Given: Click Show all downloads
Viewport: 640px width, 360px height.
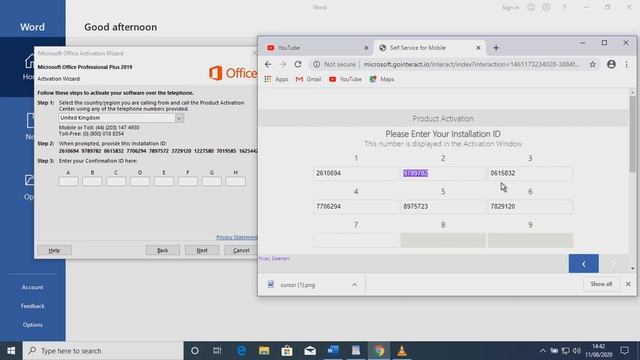Looking at the screenshot, I should [601, 284].
